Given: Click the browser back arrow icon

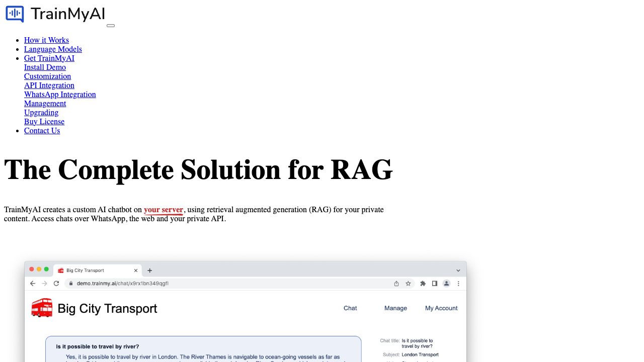Looking at the screenshot, I should point(33,284).
